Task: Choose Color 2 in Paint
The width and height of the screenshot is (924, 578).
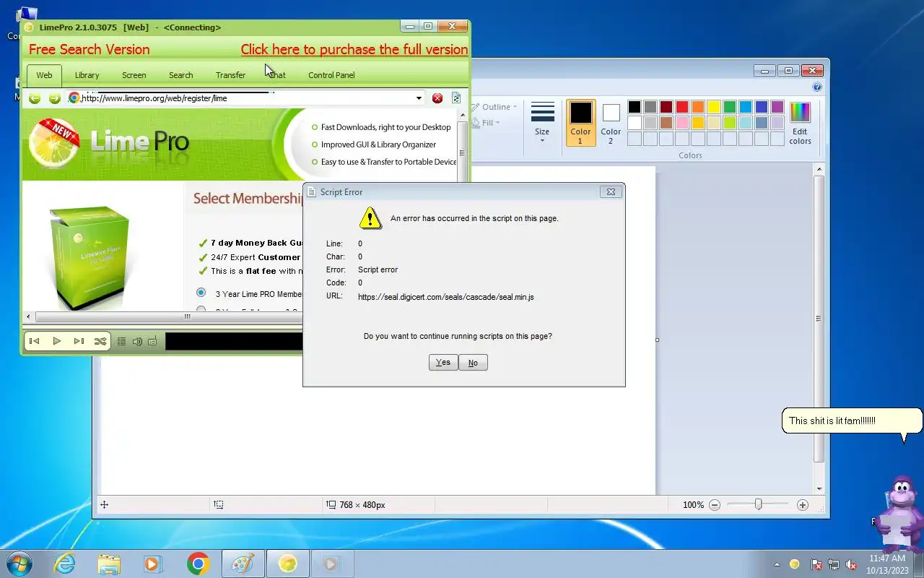Action: [611, 123]
